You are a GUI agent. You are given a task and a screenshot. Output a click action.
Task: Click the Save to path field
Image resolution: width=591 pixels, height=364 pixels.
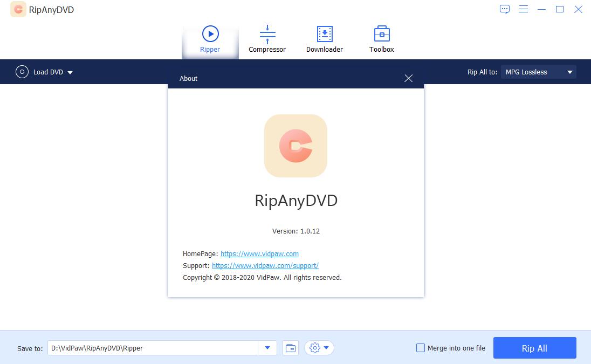153,348
